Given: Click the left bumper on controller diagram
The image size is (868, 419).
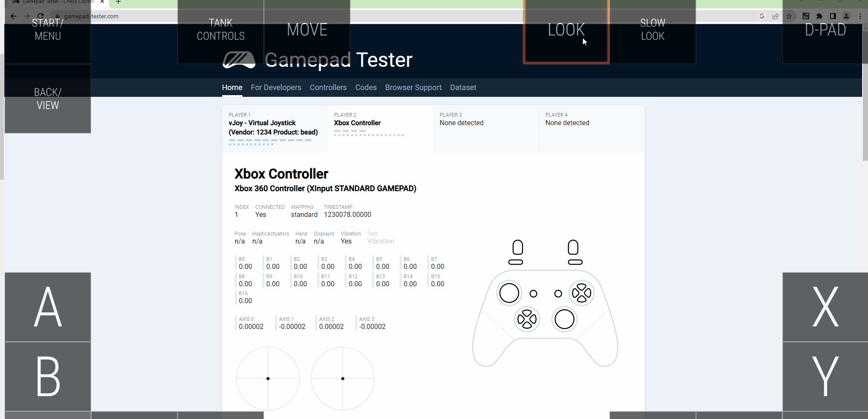Looking at the screenshot, I should pyautogui.click(x=515, y=262).
